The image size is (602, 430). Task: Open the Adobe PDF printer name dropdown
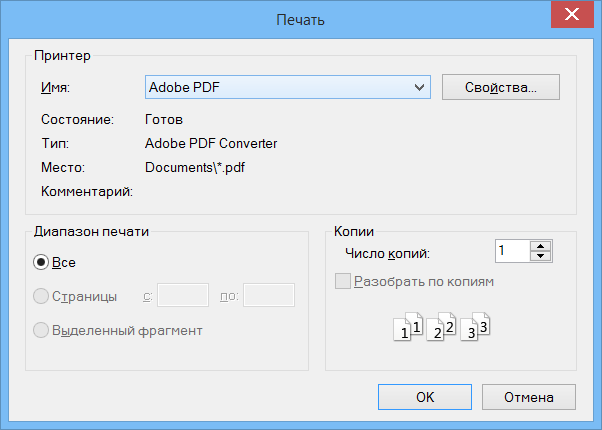coord(288,87)
